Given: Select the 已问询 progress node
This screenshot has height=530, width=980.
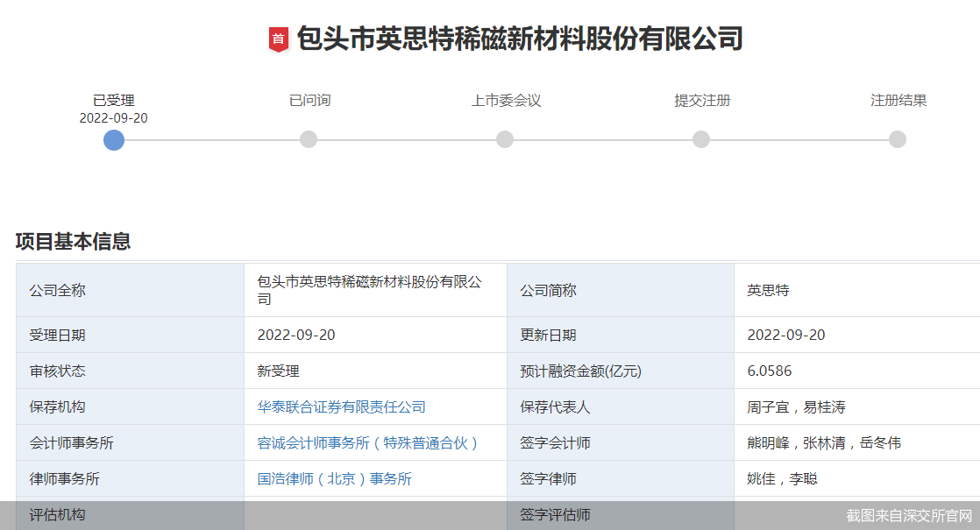Looking at the screenshot, I should tap(309, 139).
